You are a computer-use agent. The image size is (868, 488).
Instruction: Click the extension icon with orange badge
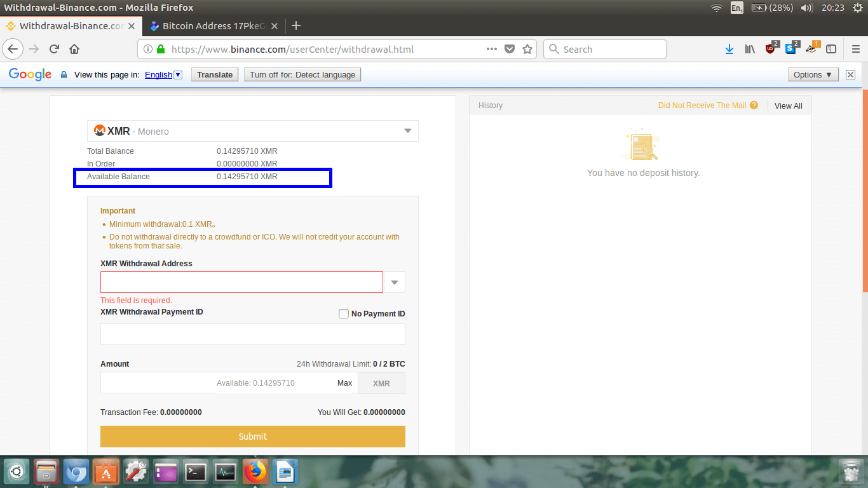(x=812, y=48)
